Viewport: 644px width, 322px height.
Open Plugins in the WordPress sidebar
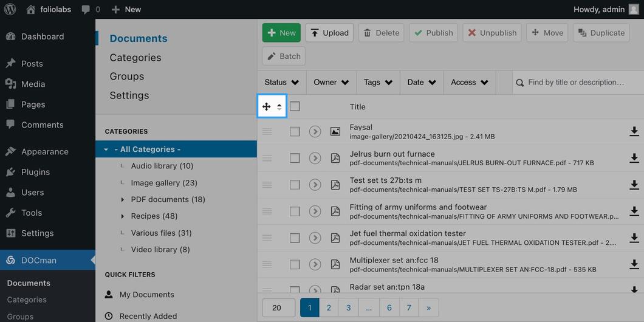click(x=35, y=172)
